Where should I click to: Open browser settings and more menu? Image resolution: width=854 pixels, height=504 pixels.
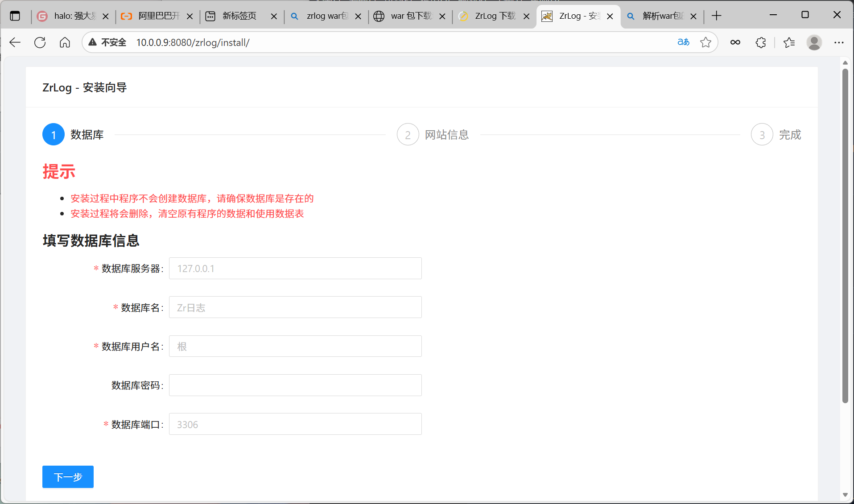[x=839, y=42]
